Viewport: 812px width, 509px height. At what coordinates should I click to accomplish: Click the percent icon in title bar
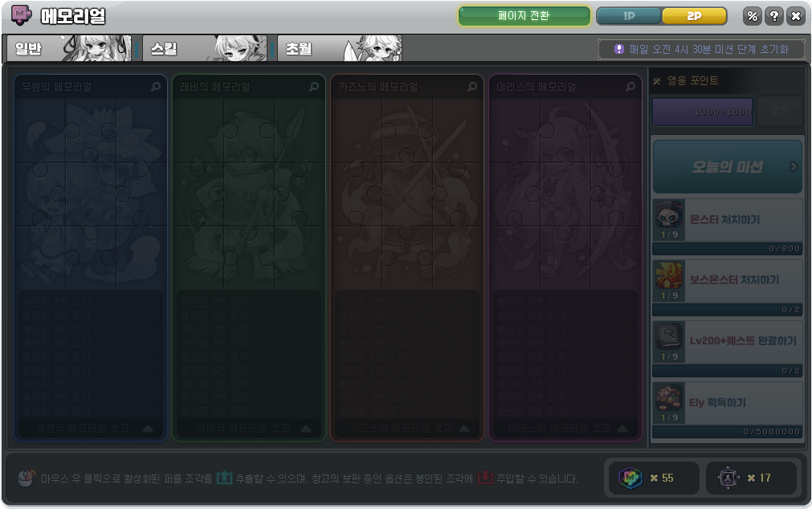tap(752, 16)
